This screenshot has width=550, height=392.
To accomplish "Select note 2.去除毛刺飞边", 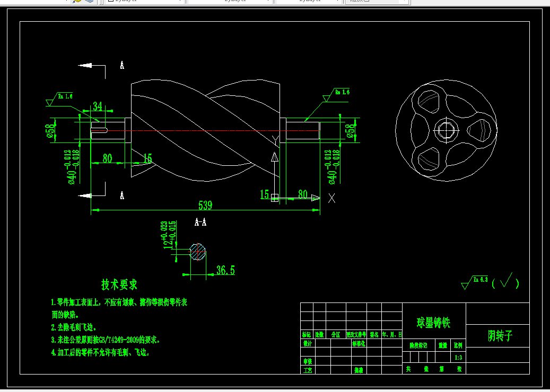I will pyautogui.click(x=73, y=327).
